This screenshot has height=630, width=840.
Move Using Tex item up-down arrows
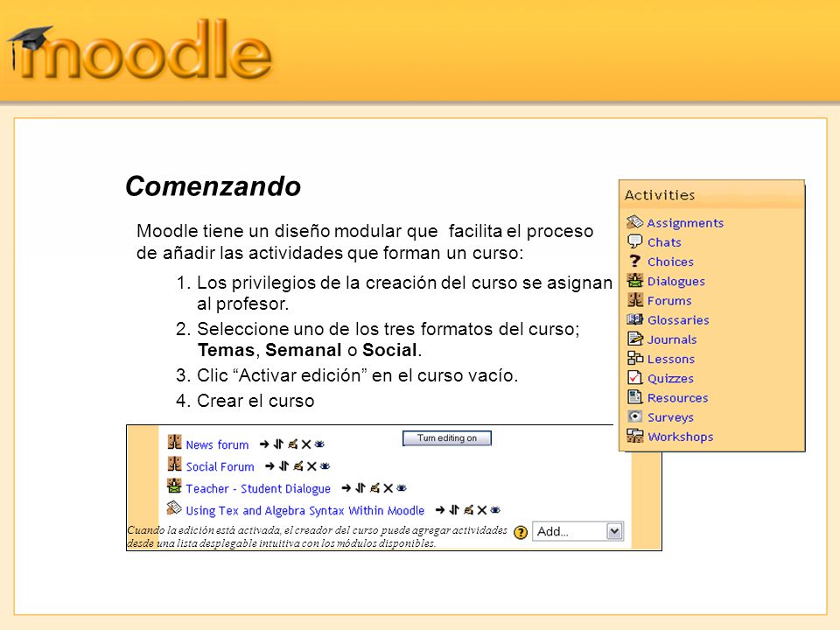[x=454, y=510]
